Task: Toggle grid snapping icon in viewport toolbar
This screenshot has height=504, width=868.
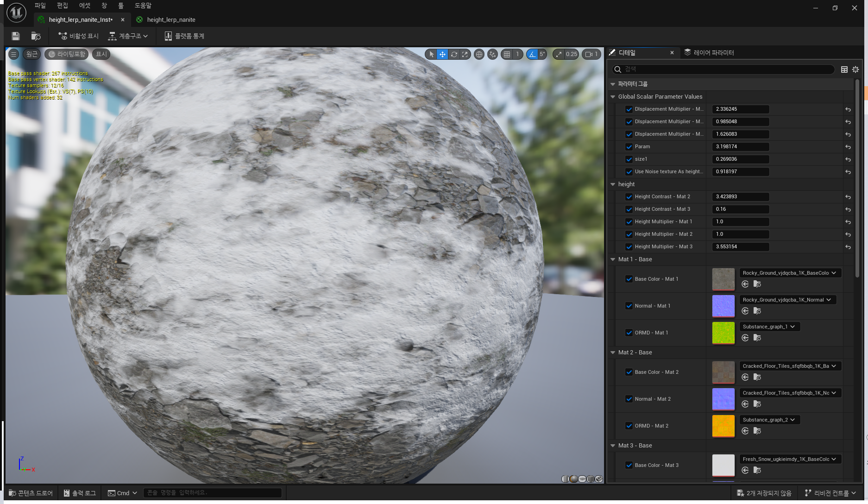Action: pos(507,54)
